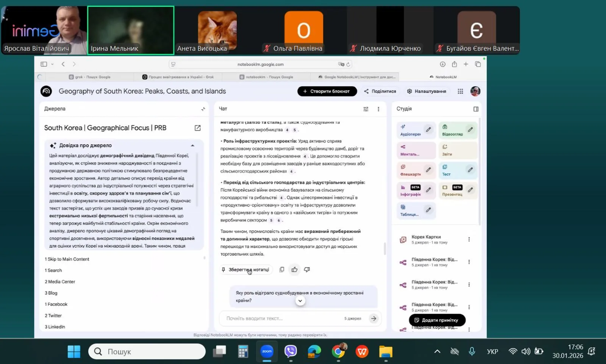Select the suggested shipbuilding question
The image size is (606, 364).
coord(303,297)
